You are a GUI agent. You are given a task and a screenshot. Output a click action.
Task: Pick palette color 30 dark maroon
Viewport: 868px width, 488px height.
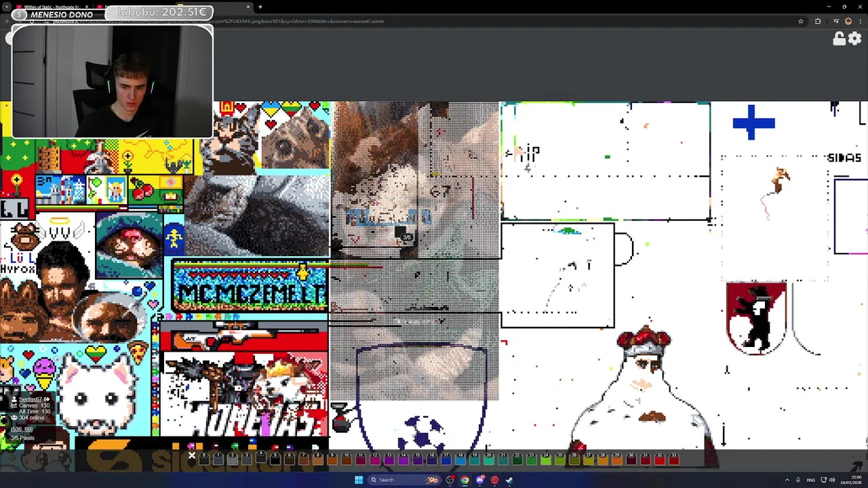[631, 460]
